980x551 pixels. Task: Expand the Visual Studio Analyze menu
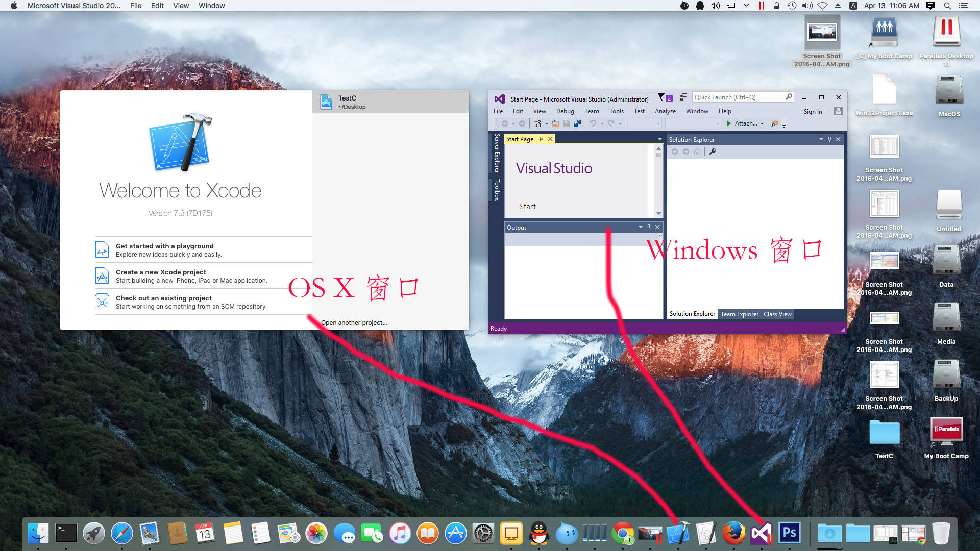[x=665, y=111]
